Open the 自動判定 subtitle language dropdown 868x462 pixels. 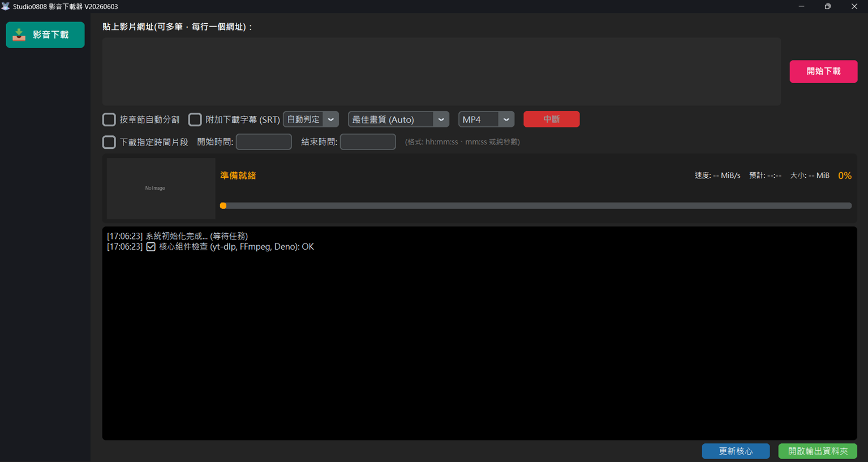(311, 119)
